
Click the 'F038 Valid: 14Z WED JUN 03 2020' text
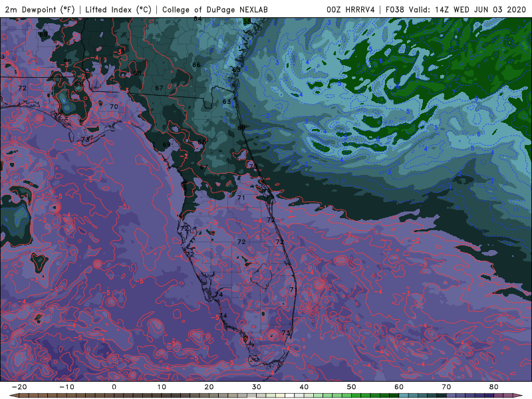tap(456, 9)
